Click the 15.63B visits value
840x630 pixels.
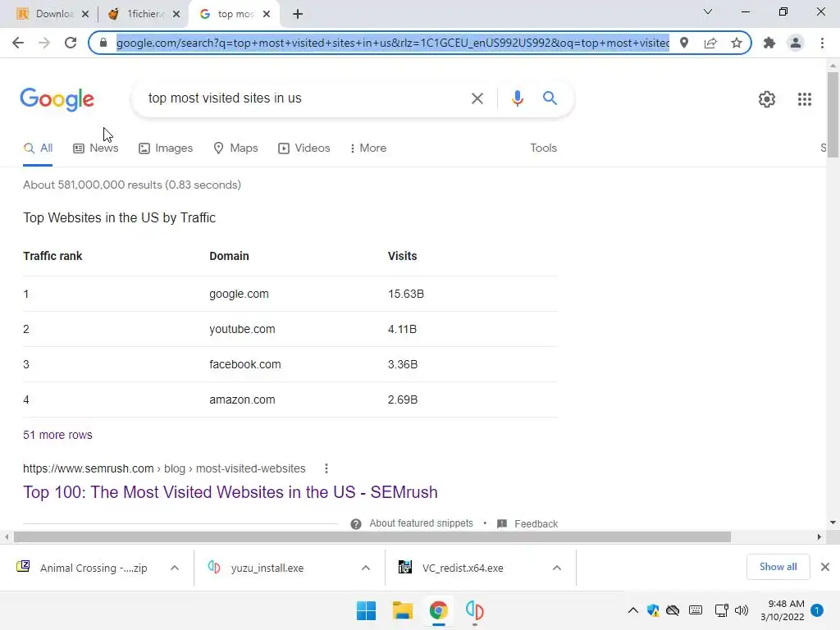405,294
